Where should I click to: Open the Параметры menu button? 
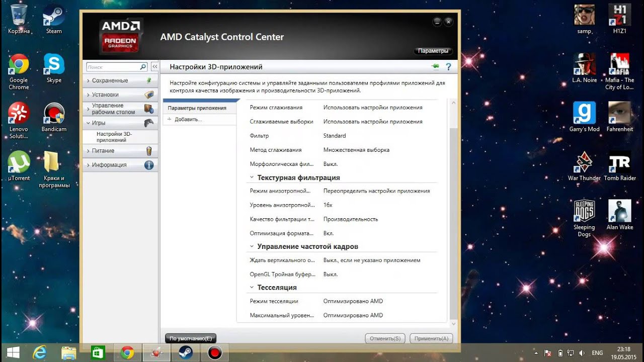coord(433,51)
